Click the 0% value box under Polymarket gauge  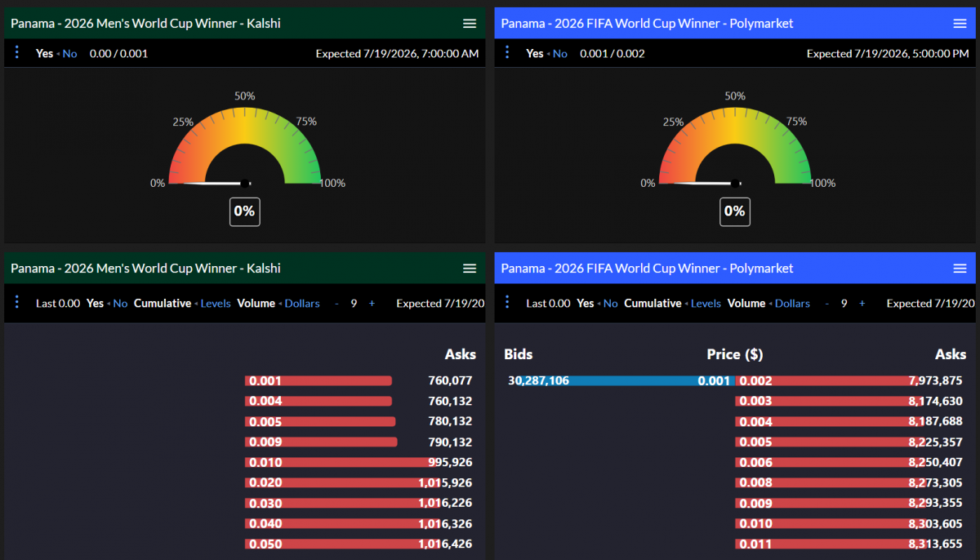point(735,211)
